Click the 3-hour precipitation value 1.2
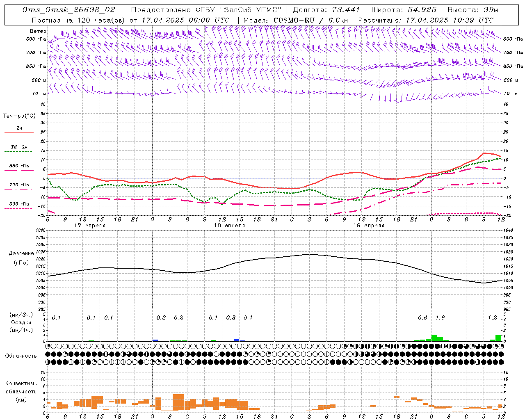The height and width of the screenshot is (420, 525). pyautogui.click(x=492, y=317)
